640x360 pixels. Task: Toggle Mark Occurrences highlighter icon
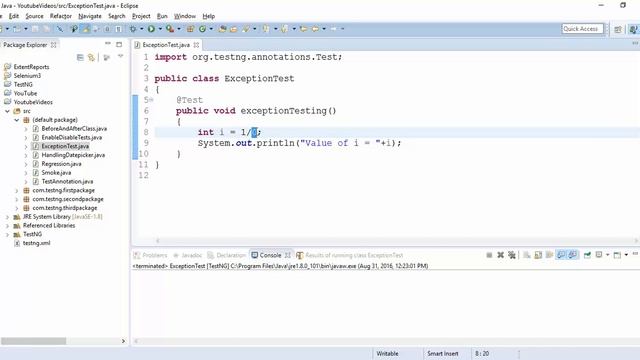86,29
